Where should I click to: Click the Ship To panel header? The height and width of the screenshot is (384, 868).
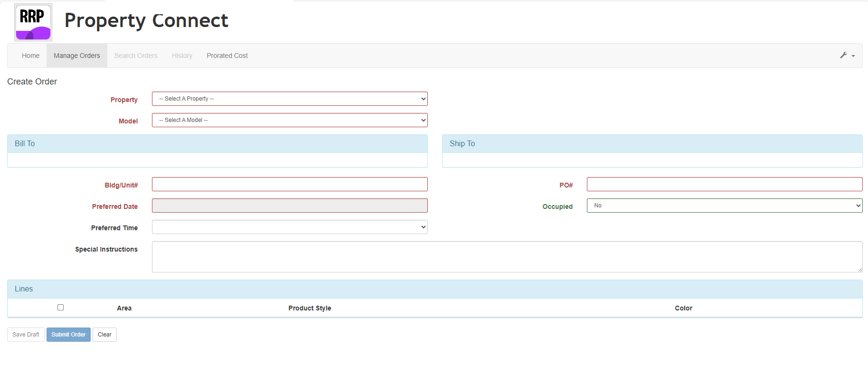tap(652, 144)
